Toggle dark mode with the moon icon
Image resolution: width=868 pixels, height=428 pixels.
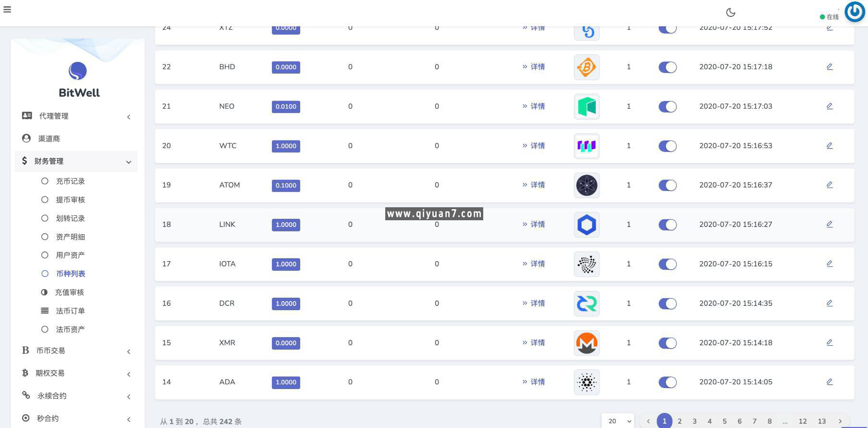click(730, 12)
